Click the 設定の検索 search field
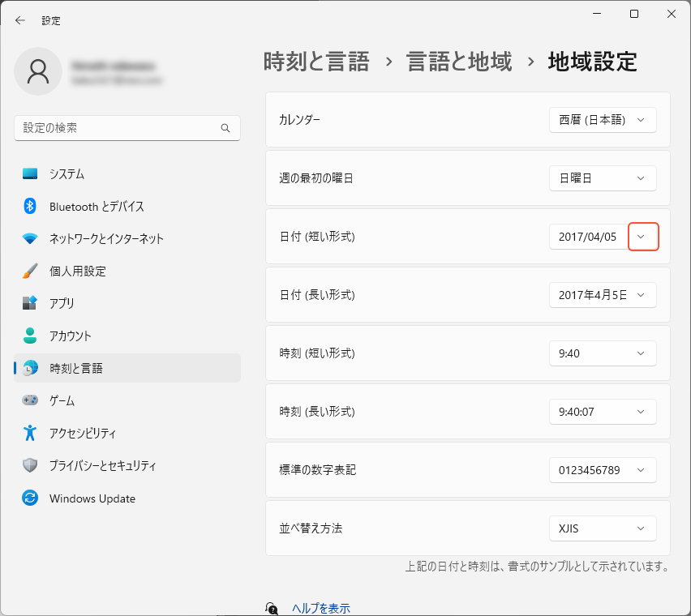This screenshot has width=691, height=616. click(118, 128)
